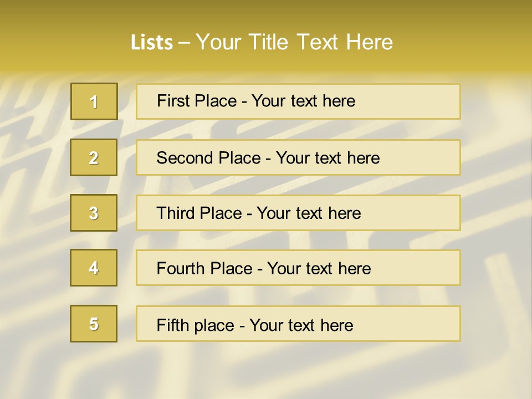This screenshot has height=399, width=532.
Task: Select the number 4 list marker
Action: tap(94, 268)
